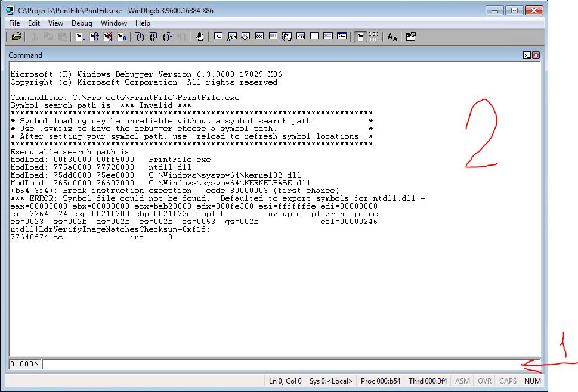Screen dimensions: 578x392
Task: Open the View menu
Action: pos(55,23)
